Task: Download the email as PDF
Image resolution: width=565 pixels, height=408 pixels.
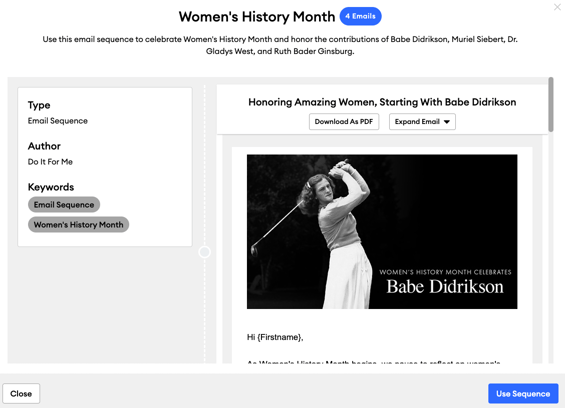Action: [x=344, y=122]
